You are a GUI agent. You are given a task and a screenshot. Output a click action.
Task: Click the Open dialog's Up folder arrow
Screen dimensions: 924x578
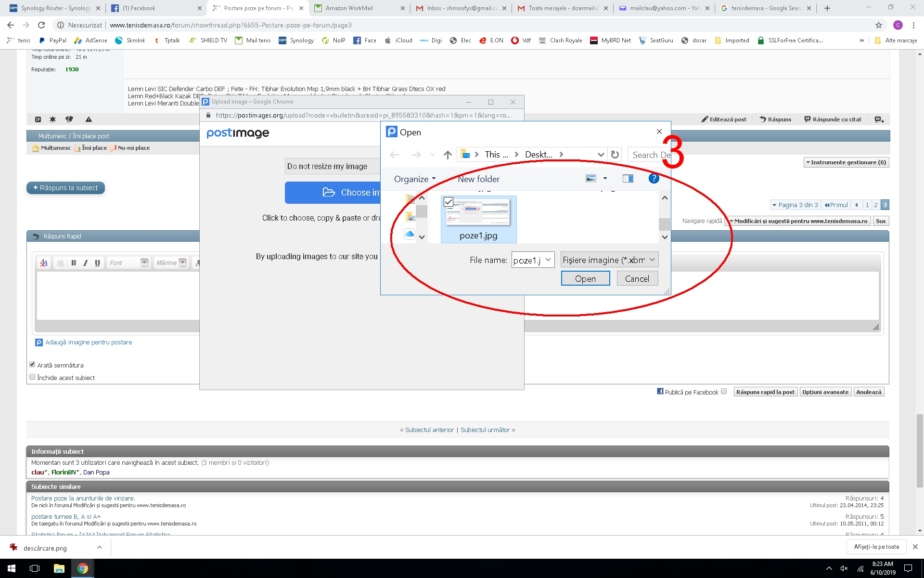[448, 155]
